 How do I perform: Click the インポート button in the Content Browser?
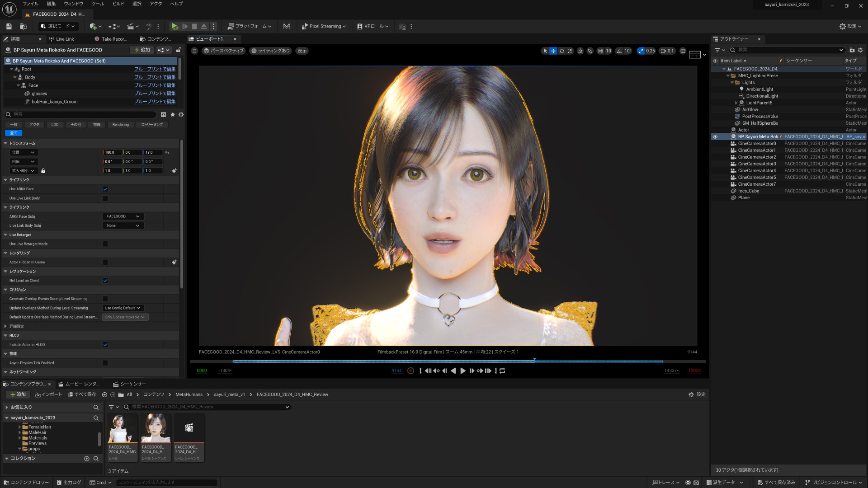pyautogui.click(x=48, y=395)
